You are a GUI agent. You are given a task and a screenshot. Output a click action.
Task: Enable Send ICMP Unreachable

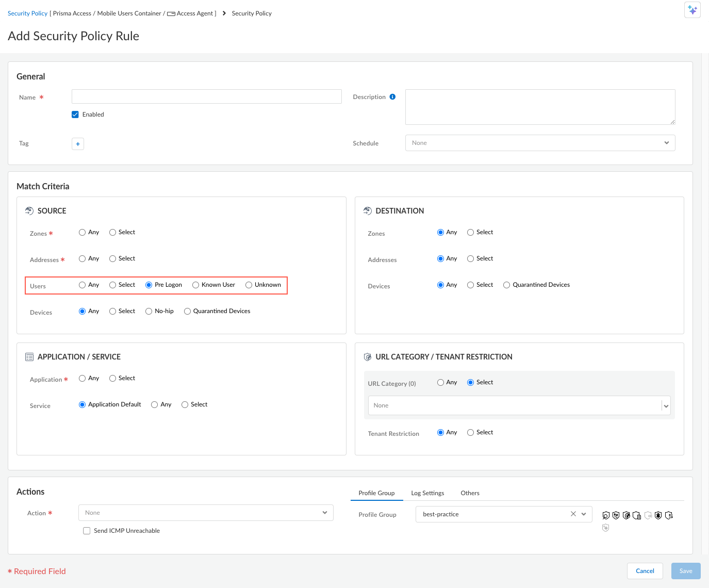pyautogui.click(x=87, y=530)
